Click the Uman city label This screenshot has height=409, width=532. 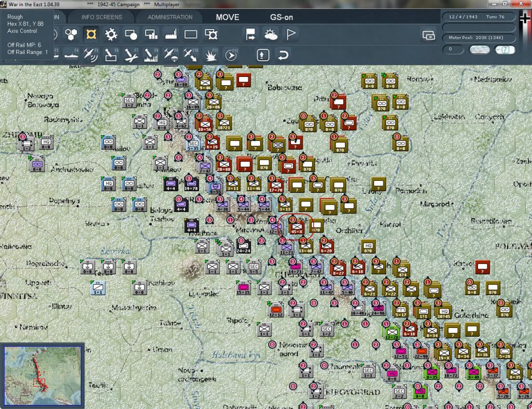pos(162,349)
